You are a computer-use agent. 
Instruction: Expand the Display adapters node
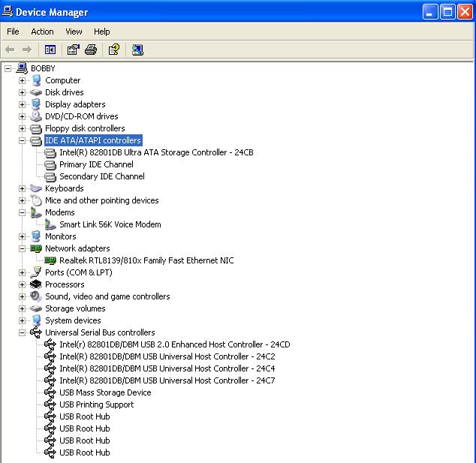point(23,104)
